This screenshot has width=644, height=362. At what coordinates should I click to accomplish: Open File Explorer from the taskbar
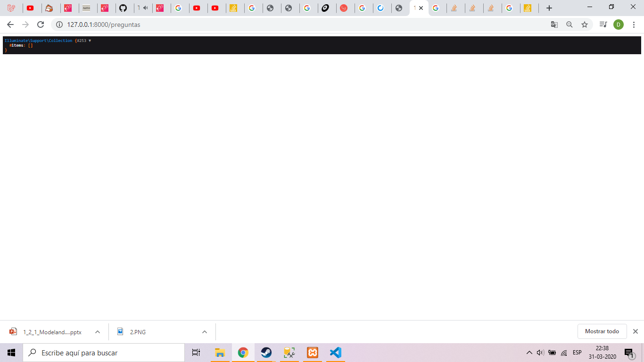[x=220, y=353]
